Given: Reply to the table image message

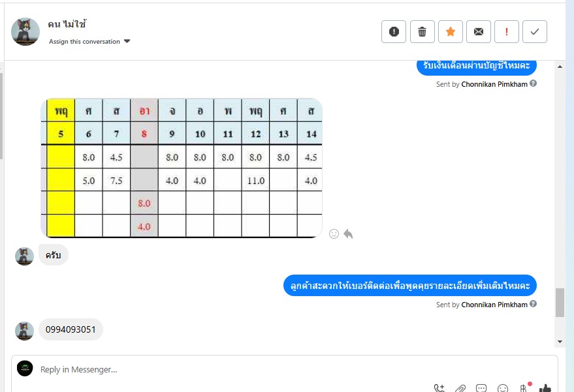Looking at the screenshot, I should 348,234.
